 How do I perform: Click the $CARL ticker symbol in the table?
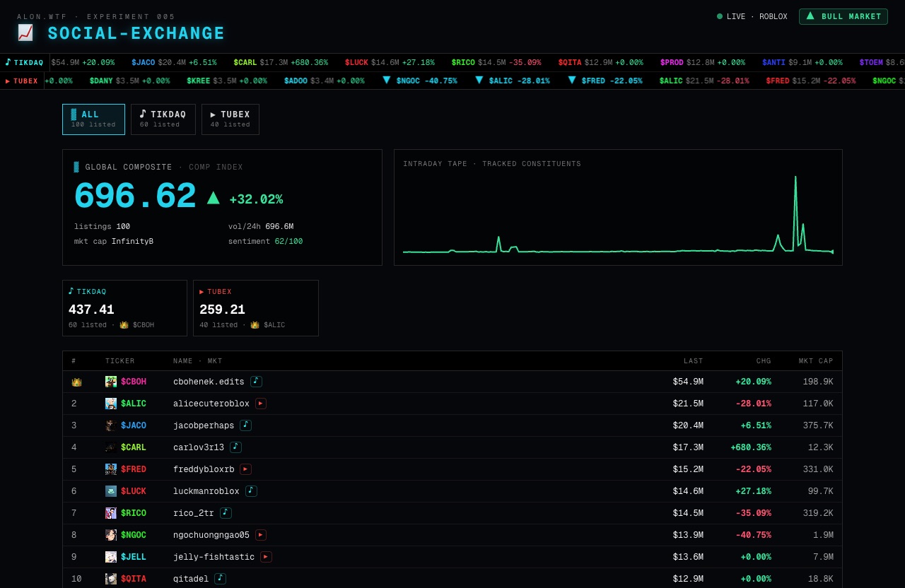(x=134, y=447)
